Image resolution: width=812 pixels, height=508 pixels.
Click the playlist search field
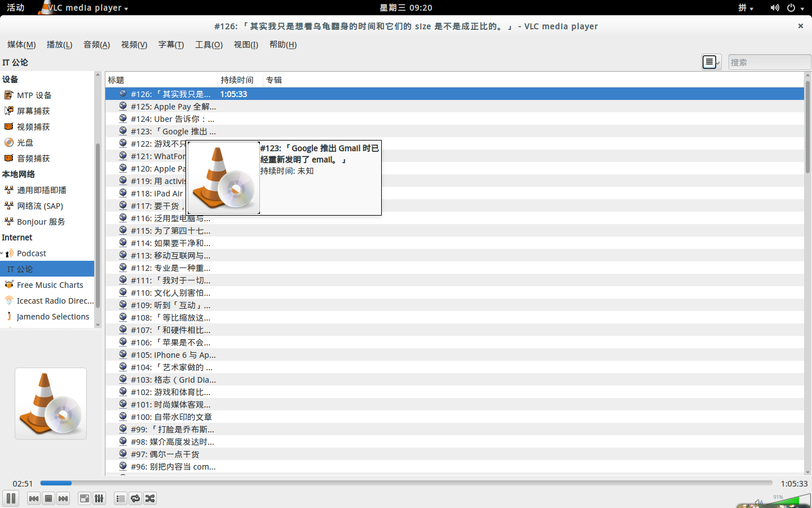click(769, 62)
